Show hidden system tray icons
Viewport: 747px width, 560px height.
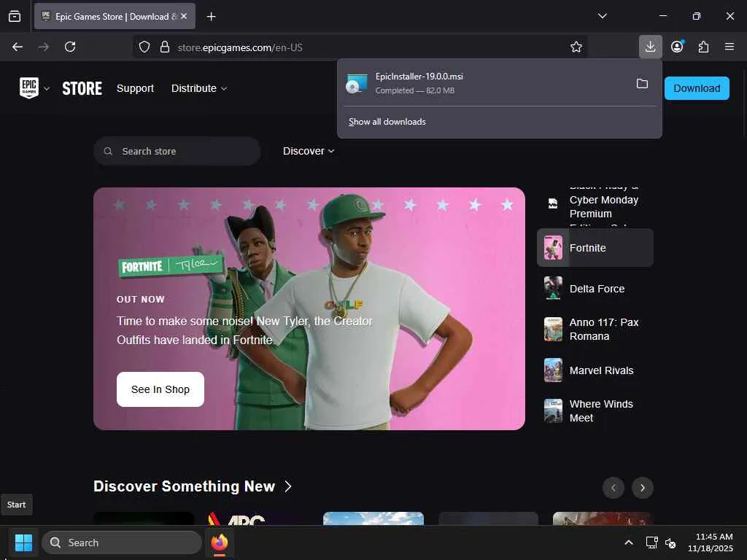[629, 542]
